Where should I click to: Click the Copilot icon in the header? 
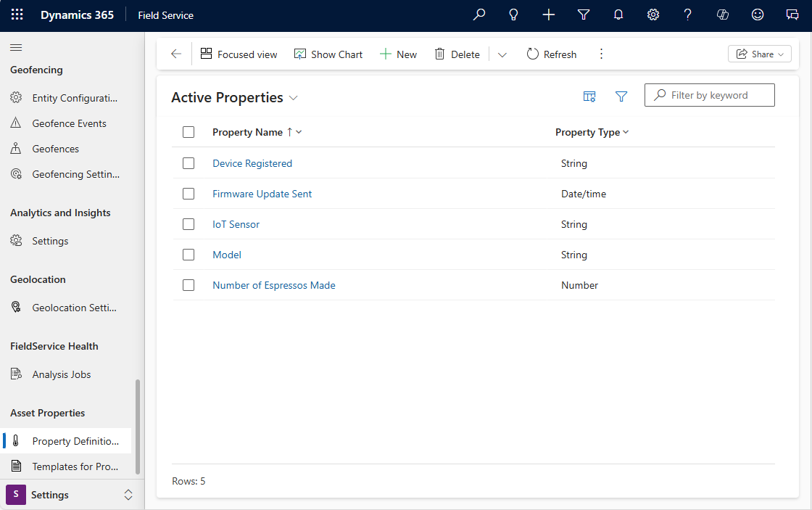722,15
